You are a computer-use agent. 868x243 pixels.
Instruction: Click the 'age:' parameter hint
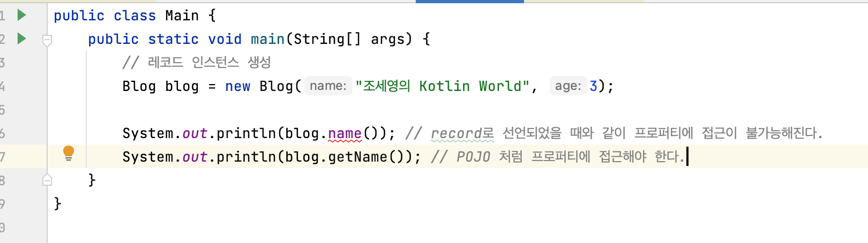(568, 86)
